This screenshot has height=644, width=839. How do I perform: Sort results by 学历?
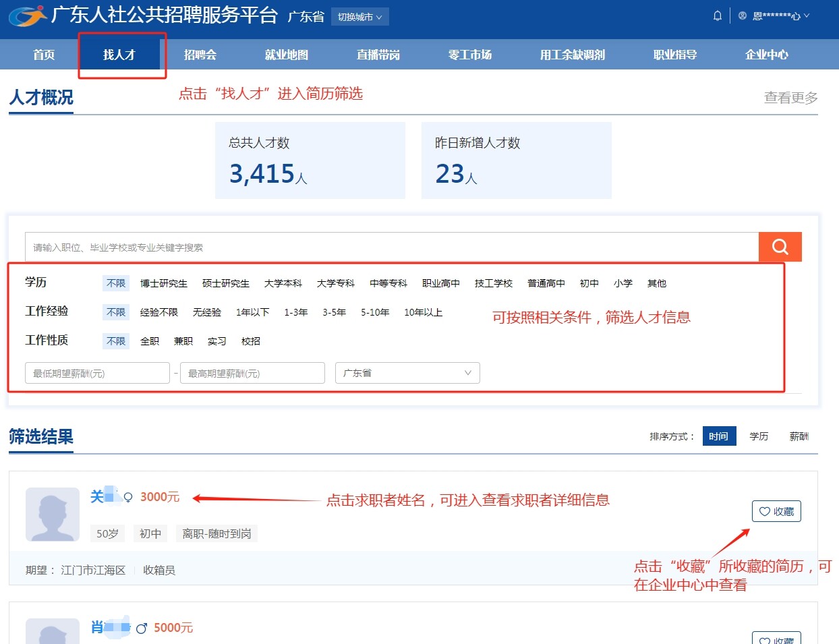coord(759,436)
